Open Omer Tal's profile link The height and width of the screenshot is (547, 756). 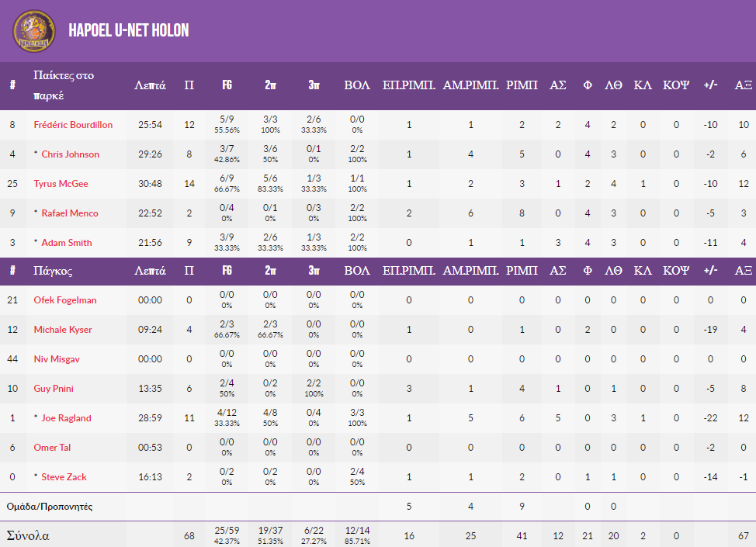tap(53, 448)
